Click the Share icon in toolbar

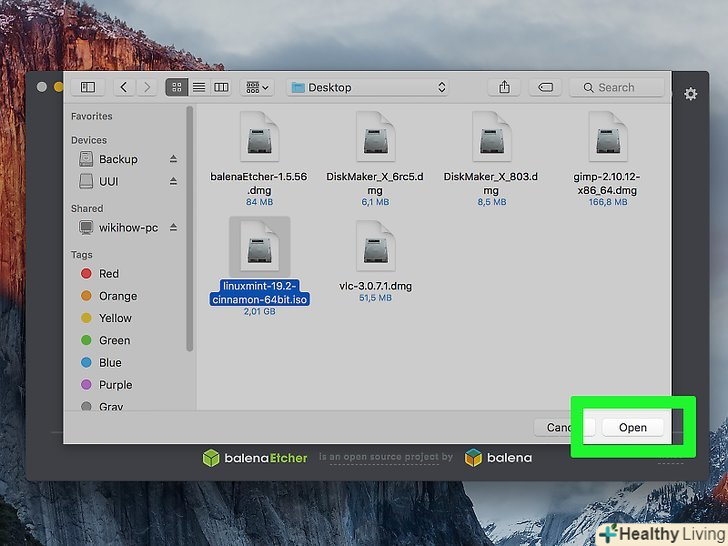(504, 87)
